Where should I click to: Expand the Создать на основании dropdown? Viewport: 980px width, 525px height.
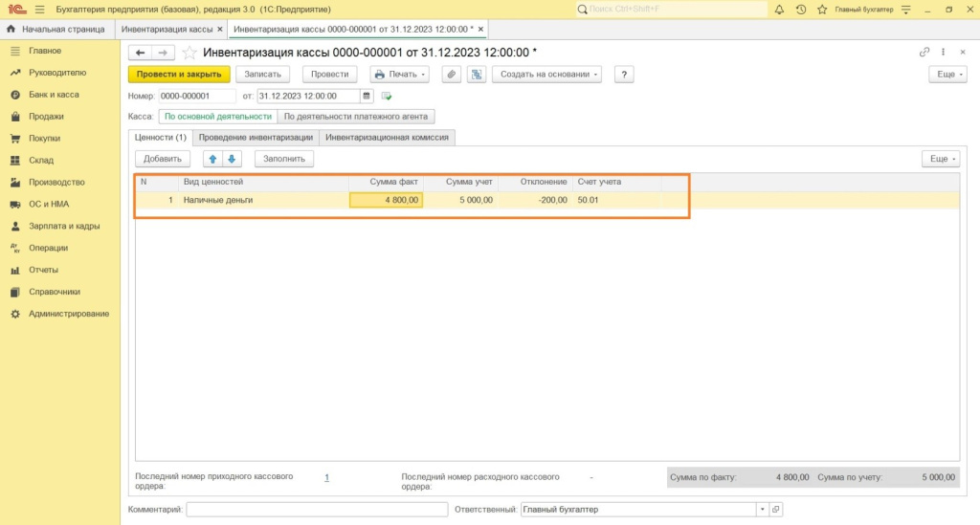pyautogui.click(x=546, y=75)
